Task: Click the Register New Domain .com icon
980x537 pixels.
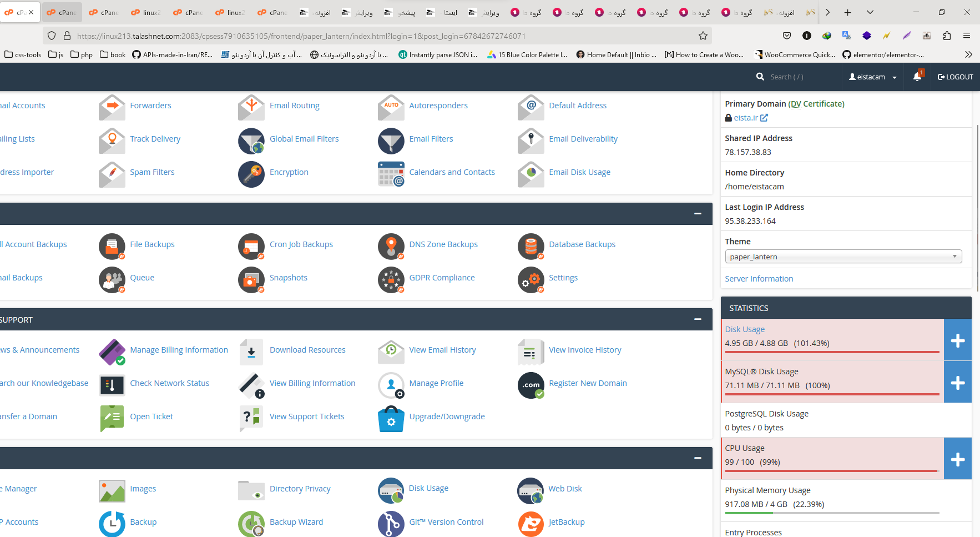Action: click(531, 385)
